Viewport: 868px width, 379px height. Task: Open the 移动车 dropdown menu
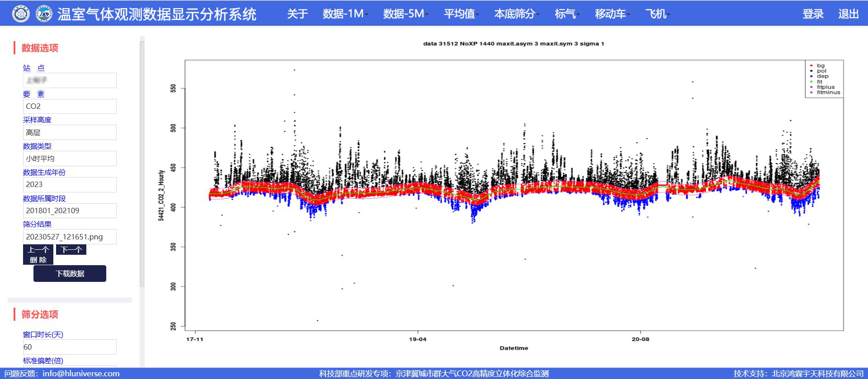click(x=612, y=14)
